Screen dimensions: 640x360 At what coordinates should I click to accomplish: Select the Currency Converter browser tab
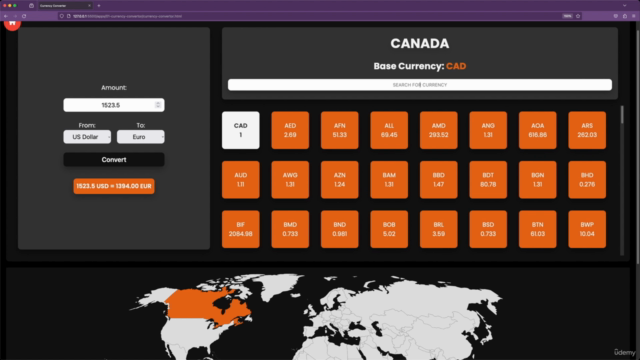click(x=64, y=6)
